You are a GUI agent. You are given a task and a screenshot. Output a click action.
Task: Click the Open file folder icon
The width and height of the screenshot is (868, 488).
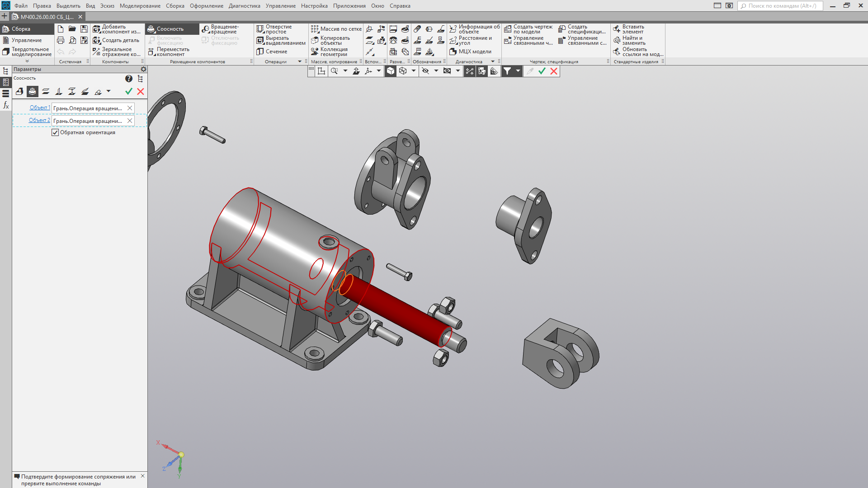point(72,29)
